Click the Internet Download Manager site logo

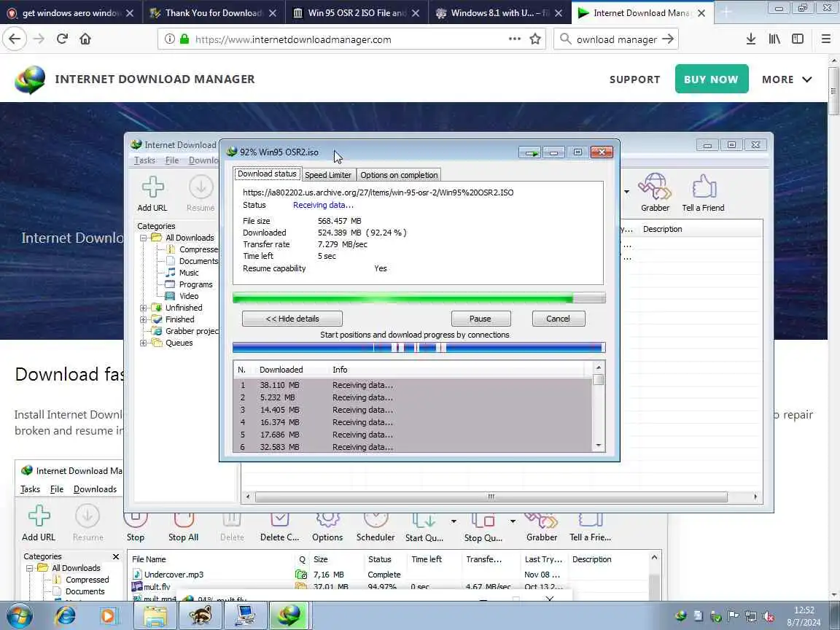[x=30, y=79]
